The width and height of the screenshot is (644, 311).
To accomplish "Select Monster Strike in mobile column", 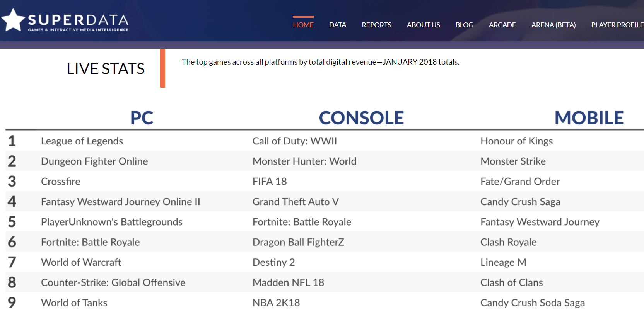I will pos(513,161).
